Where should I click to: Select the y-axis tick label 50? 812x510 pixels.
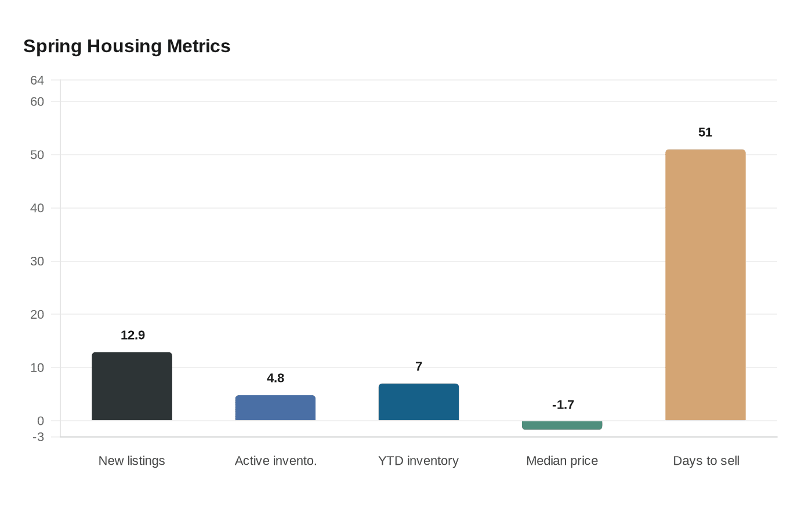point(37,155)
